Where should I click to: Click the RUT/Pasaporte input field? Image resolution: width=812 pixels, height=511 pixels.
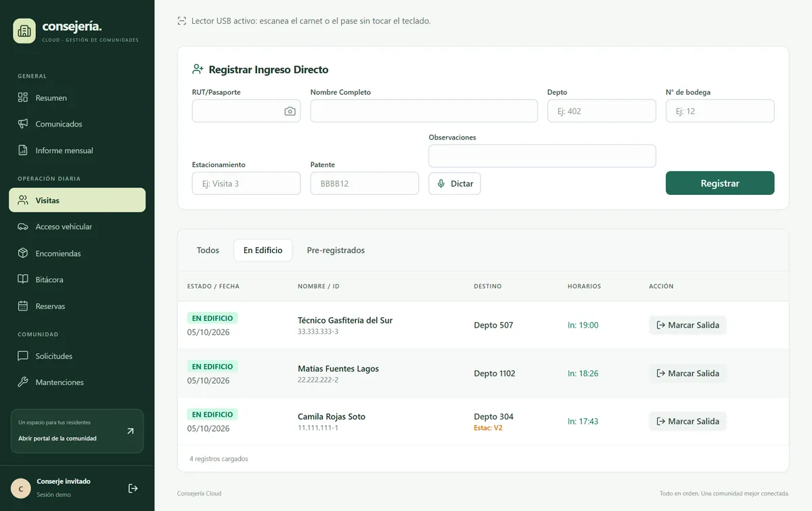(x=246, y=111)
